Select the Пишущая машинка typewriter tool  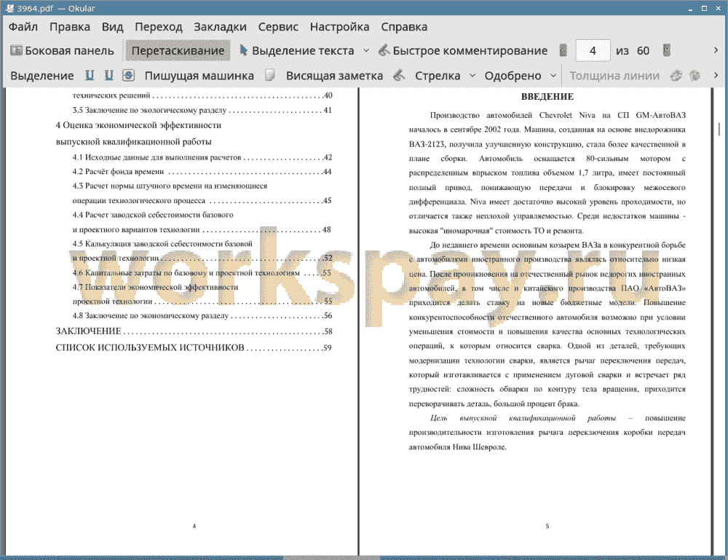click(199, 76)
